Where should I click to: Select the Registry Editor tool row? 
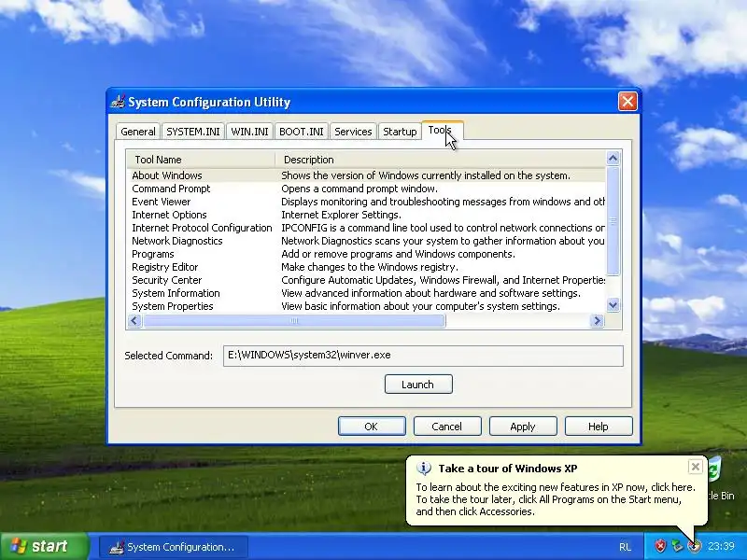tap(366, 267)
